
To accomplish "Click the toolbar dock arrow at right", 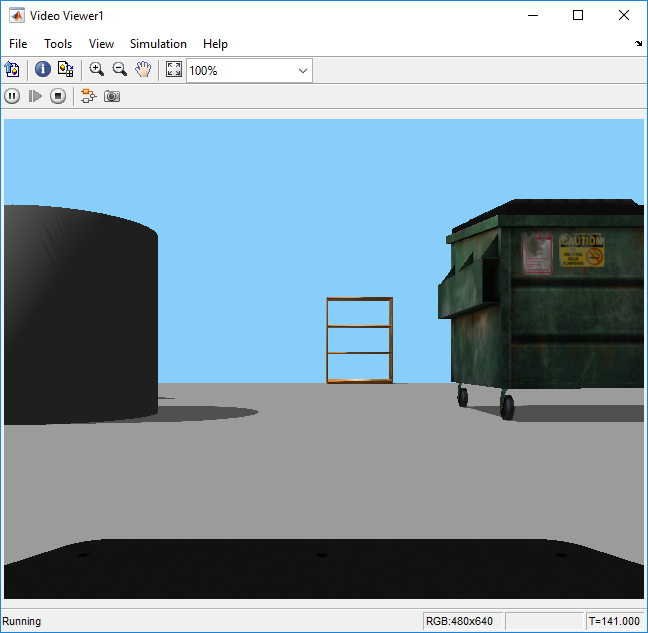I will [x=639, y=44].
